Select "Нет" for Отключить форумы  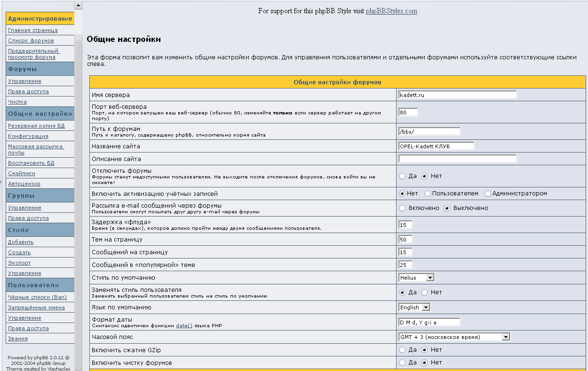pyautogui.click(x=424, y=176)
